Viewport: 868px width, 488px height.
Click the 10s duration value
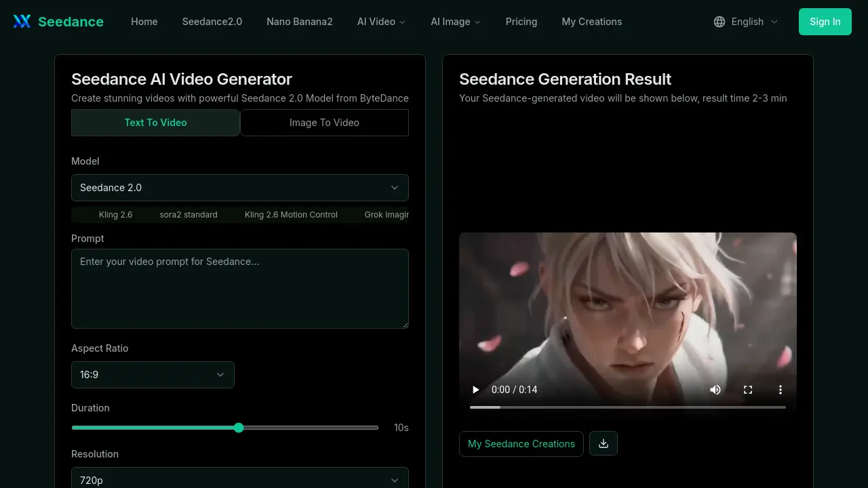coord(401,428)
